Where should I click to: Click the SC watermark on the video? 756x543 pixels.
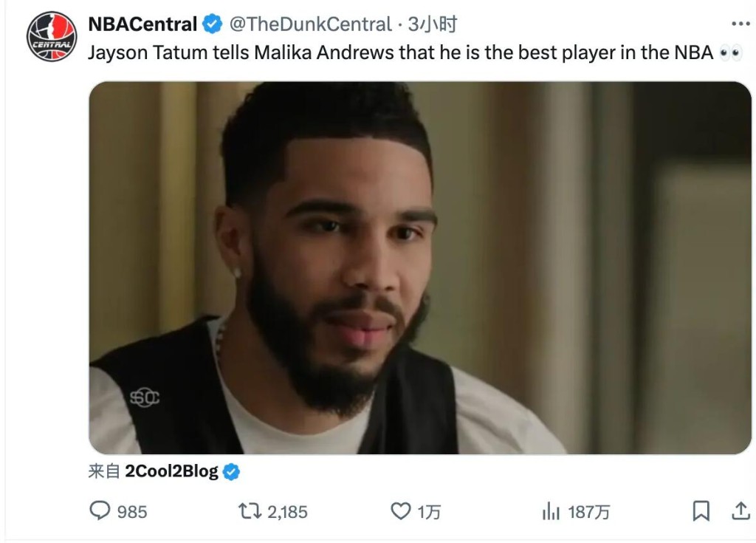point(145,397)
